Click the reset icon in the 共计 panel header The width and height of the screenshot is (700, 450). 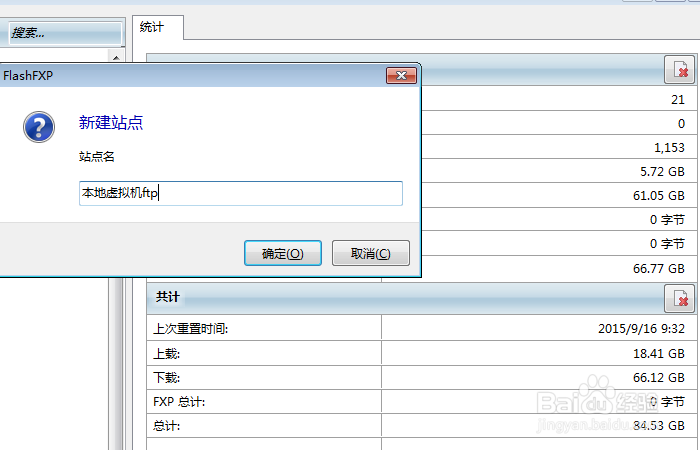[679, 298]
